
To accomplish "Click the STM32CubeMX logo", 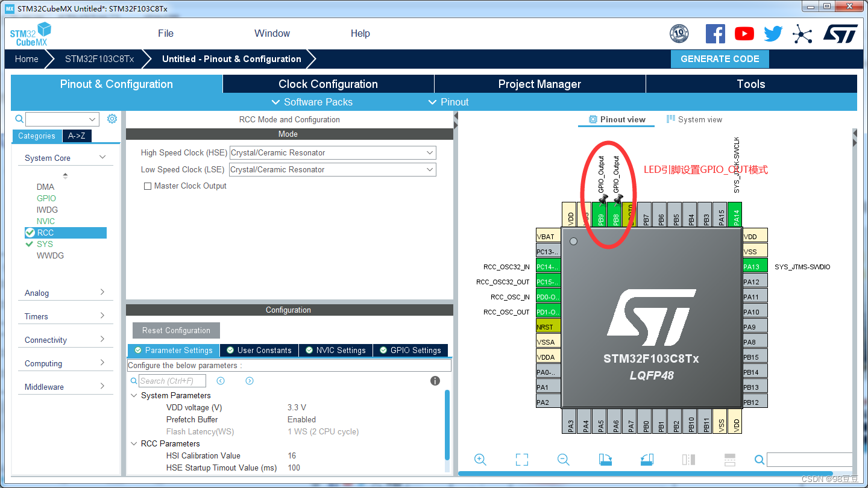I will click(31, 34).
